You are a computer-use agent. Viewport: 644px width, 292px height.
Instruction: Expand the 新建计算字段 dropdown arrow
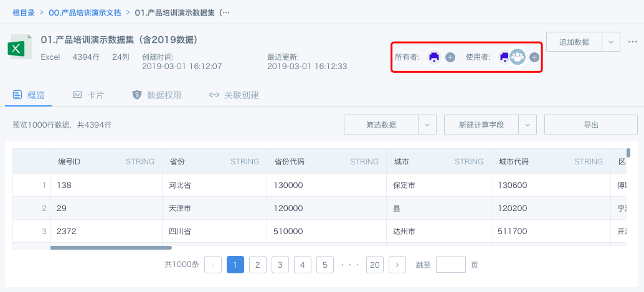click(528, 125)
